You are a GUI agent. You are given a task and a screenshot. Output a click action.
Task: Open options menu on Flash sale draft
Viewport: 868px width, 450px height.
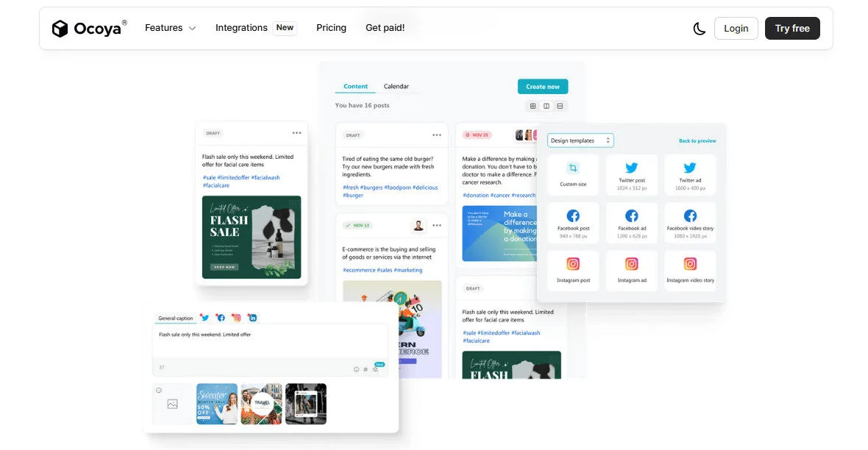tap(297, 133)
